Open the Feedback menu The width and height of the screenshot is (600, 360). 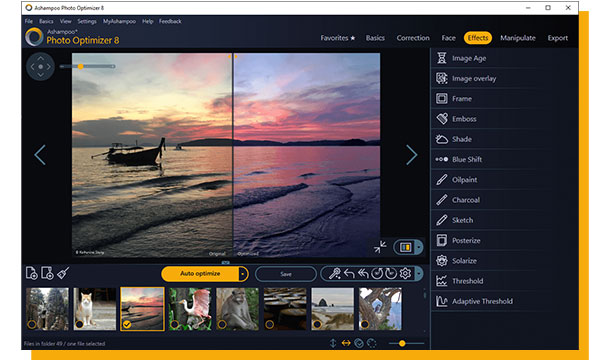click(170, 21)
